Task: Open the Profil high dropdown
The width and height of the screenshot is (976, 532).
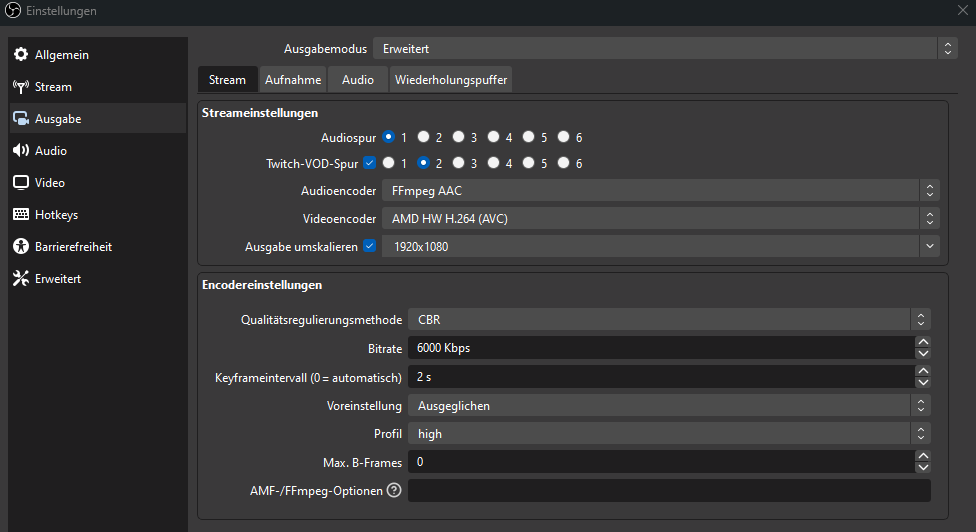Action: tap(669, 434)
